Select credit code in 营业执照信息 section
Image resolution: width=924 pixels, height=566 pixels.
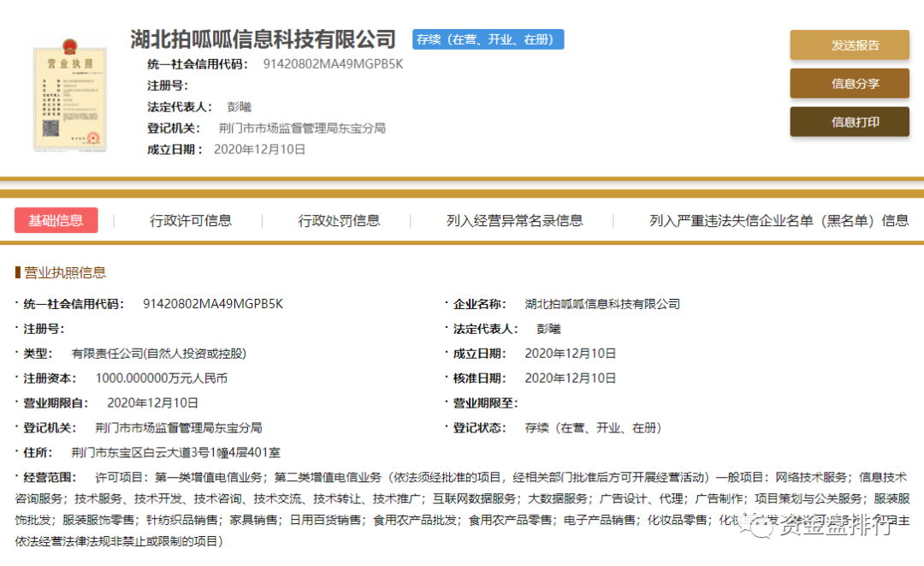(213, 304)
